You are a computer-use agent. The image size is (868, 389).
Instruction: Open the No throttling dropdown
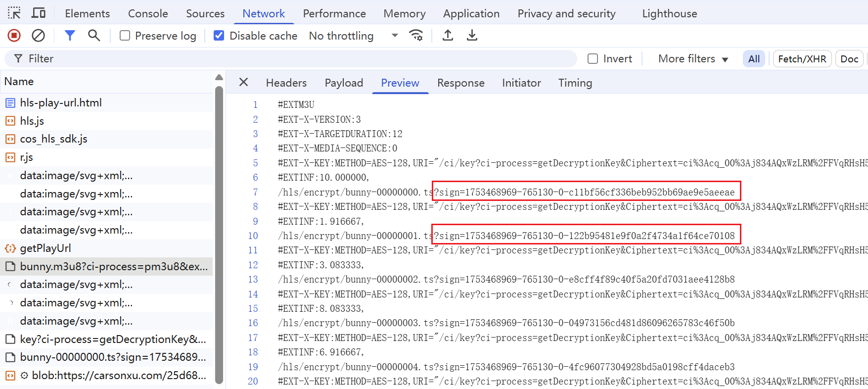tap(353, 36)
